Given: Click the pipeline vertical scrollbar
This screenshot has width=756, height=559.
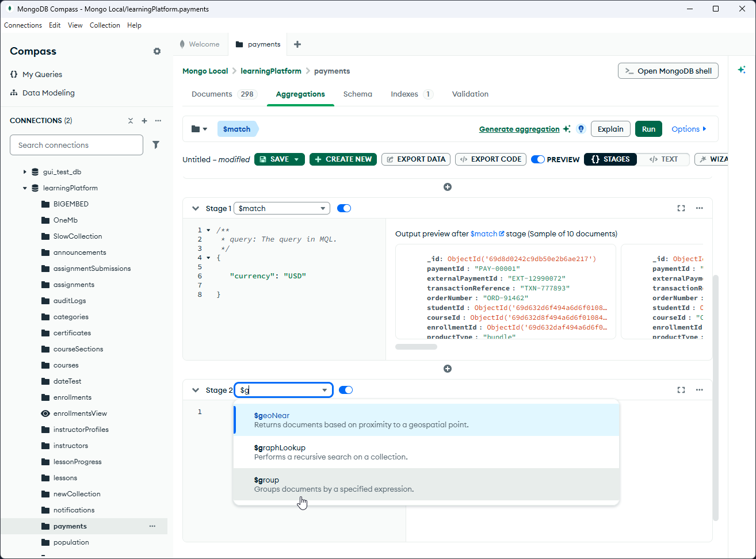Looking at the screenshot, I should pos(716,398).
